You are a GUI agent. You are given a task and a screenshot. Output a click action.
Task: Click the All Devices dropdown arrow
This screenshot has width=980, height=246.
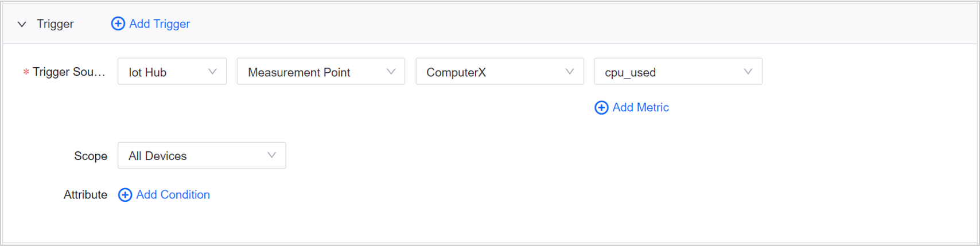(271, 155)
